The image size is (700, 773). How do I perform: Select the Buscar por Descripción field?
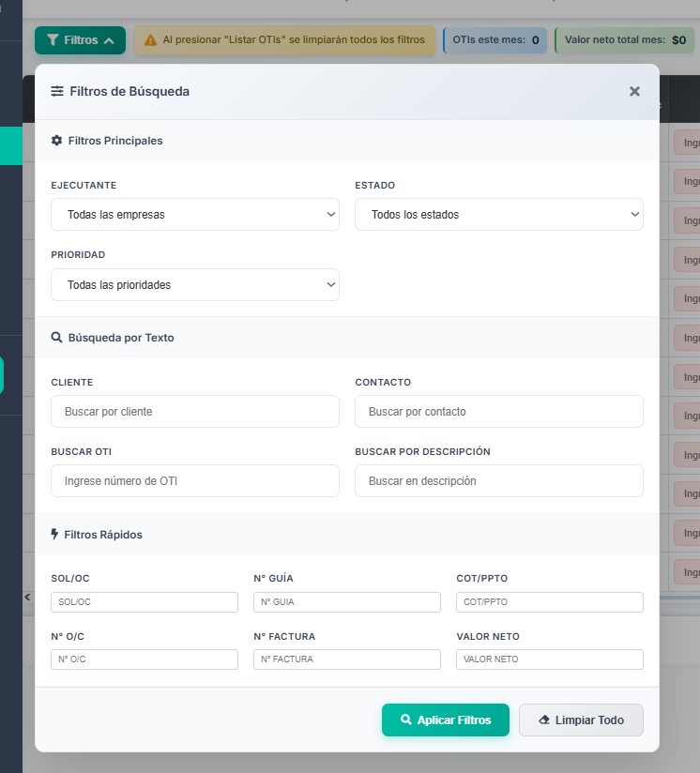point(498,481)
